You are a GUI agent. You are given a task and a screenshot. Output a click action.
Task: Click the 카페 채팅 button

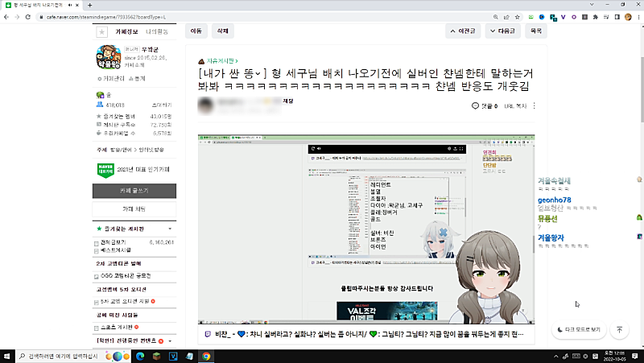coord(134,209)
